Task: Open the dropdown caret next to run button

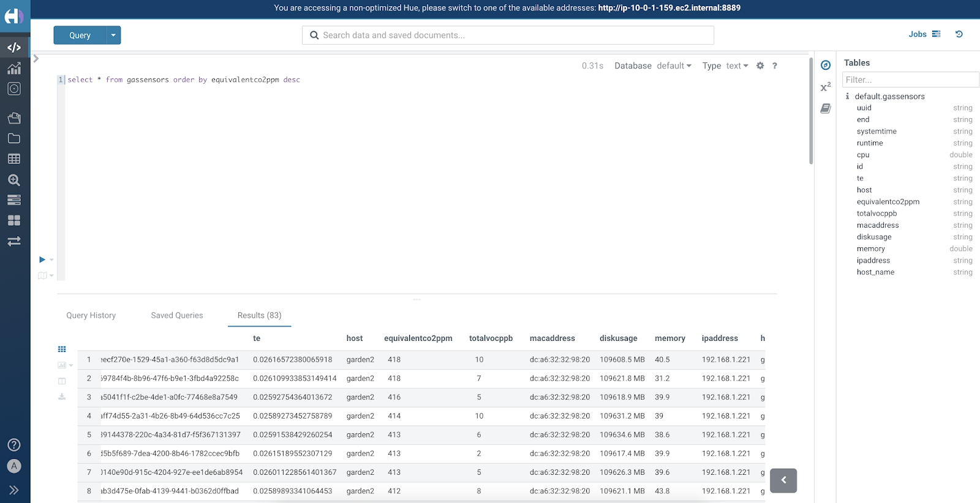Action: [51, 260]
